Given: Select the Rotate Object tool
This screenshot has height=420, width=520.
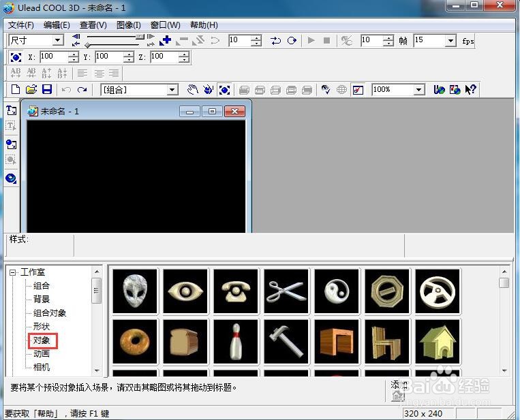Looking at the screenshot, I should click(x=209, y=89).
